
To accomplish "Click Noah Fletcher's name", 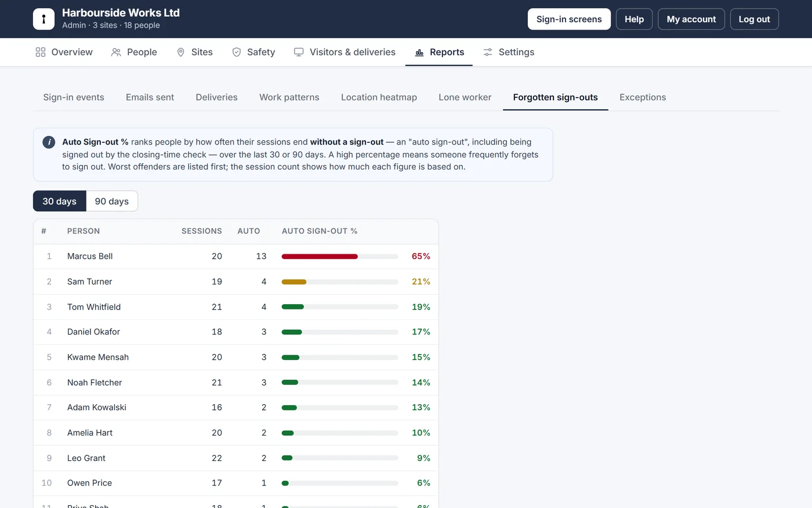I will (95, 382).
